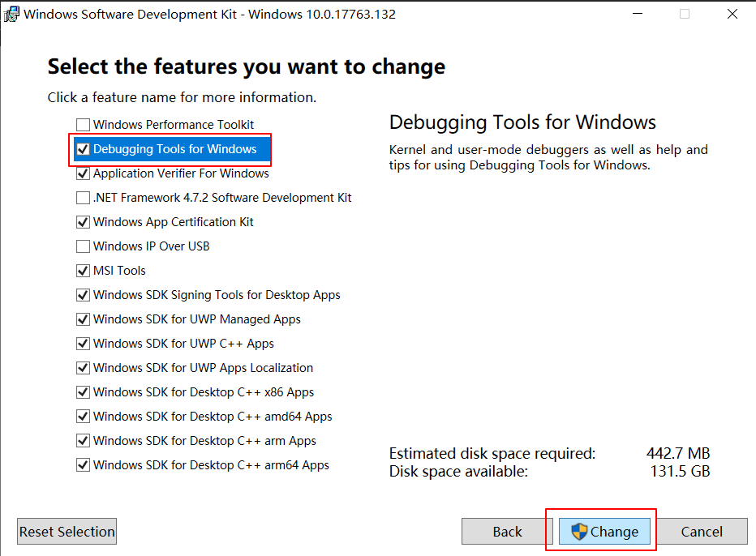Uncheck Windows SDK for UWP Managed Apps checkbox
The image size is (756, 556).
(83, 319)
